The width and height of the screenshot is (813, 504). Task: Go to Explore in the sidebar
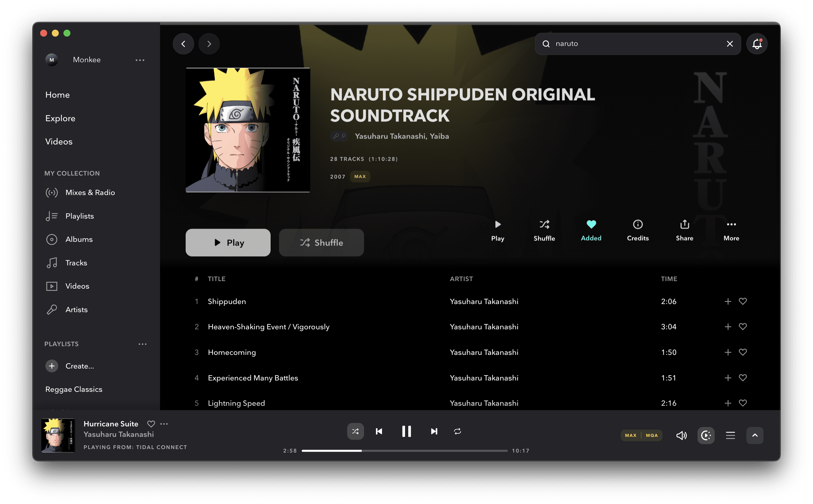[x=61, y=118]
